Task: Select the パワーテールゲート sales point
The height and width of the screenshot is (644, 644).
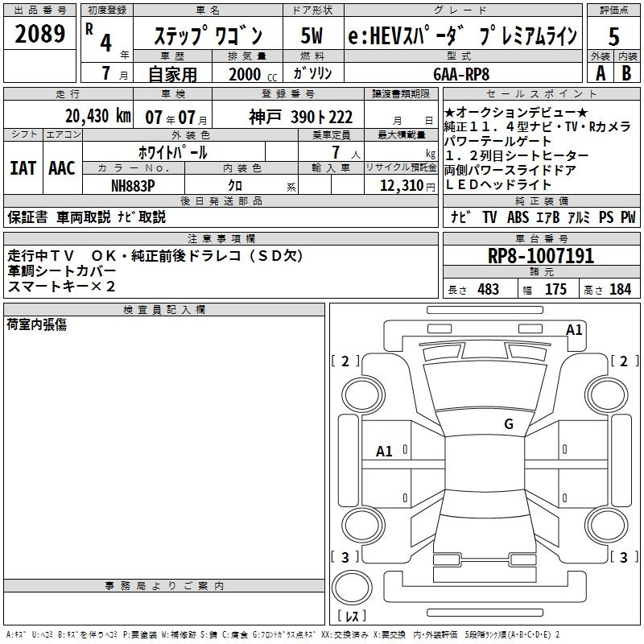Action: point(497,141)
